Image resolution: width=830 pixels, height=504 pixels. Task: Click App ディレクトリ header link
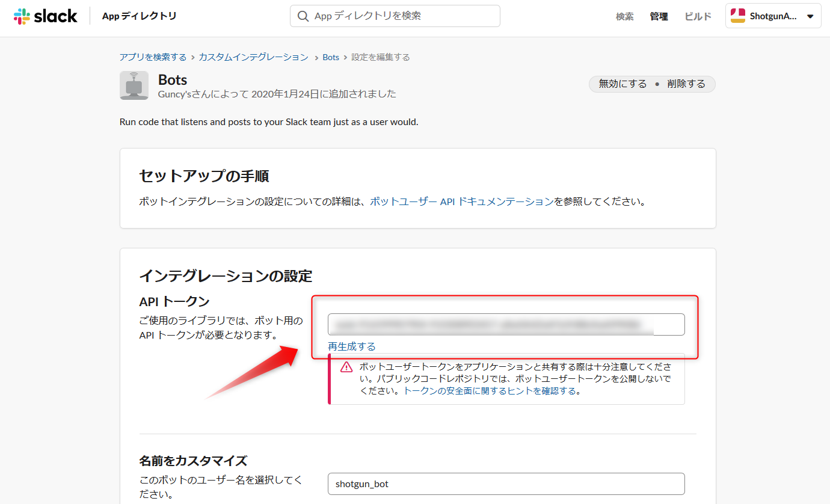140,16
